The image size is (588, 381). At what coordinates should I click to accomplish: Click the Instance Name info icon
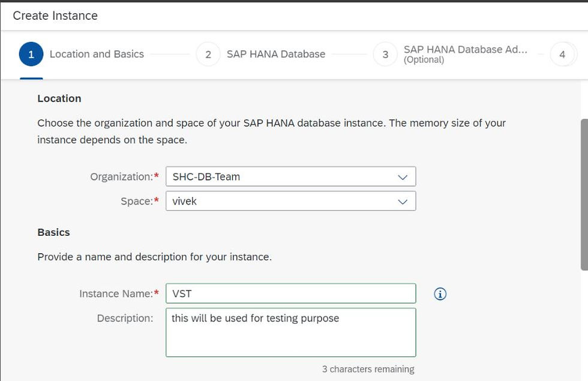[440, 294]
